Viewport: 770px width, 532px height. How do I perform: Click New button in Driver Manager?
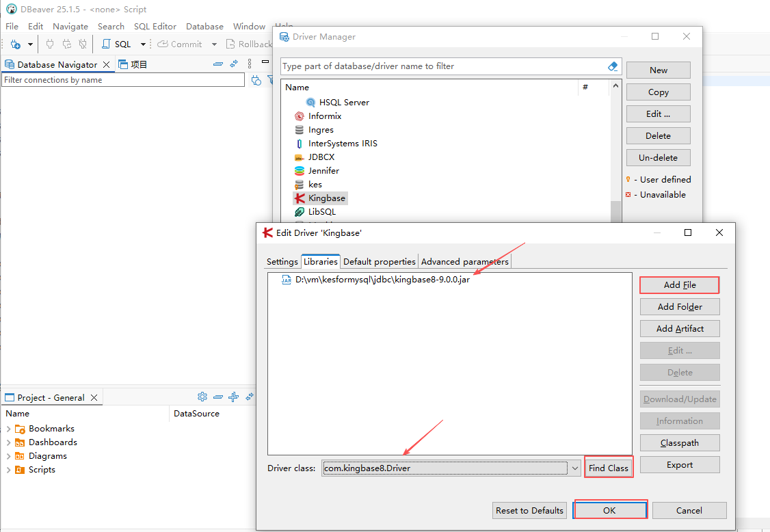(658, 70)
